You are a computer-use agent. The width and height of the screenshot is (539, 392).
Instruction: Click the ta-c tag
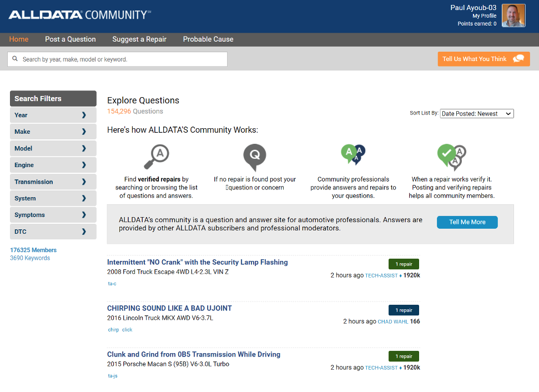click(112, 284)
